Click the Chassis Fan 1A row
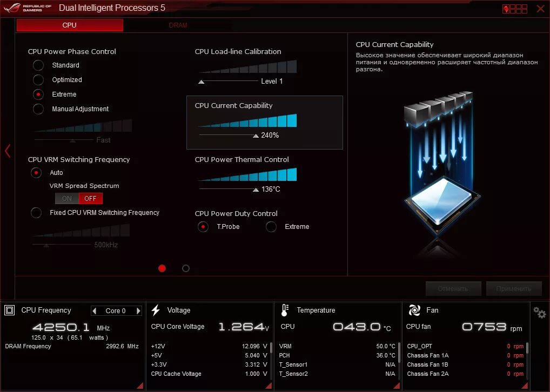This screenshot has width=550, height=392. [465, 355]
